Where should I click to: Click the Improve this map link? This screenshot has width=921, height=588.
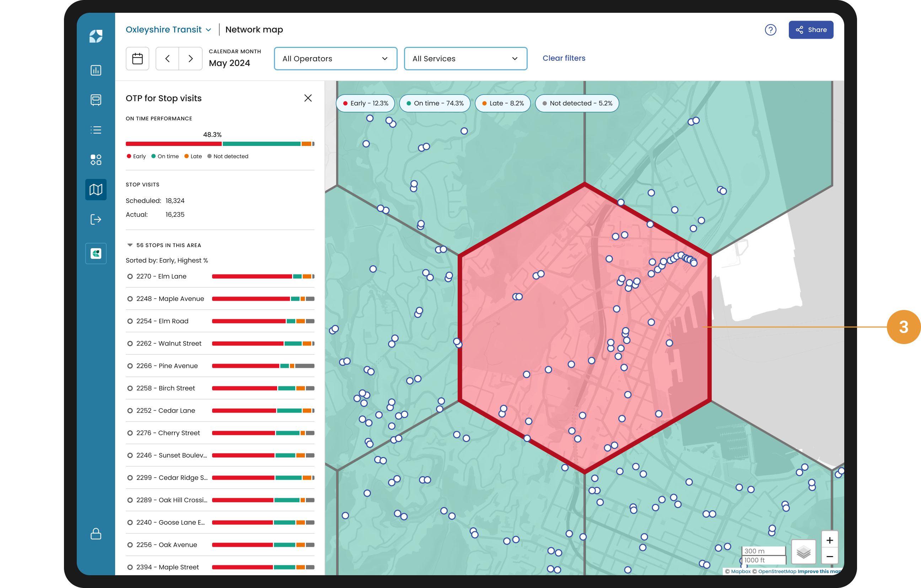819,571
